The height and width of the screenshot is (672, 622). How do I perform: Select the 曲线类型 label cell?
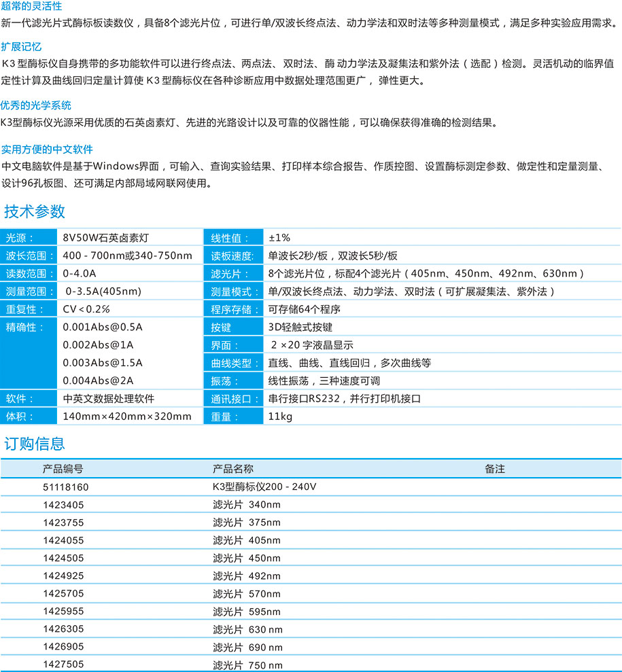[x=234, y=363]
